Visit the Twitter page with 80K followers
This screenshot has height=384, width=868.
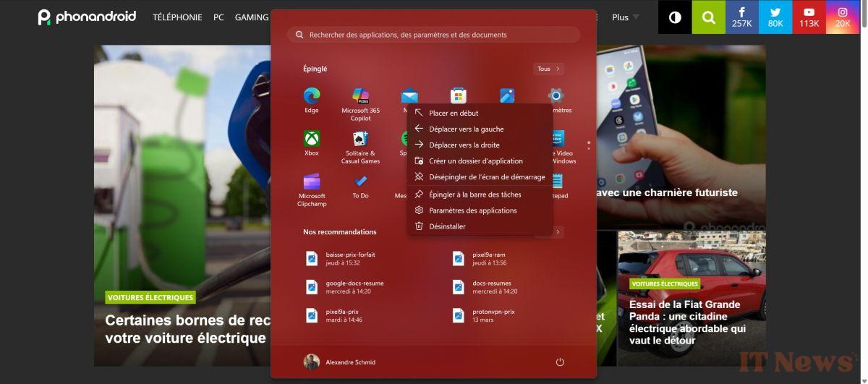pyautogui.click(x=775, y=17)
